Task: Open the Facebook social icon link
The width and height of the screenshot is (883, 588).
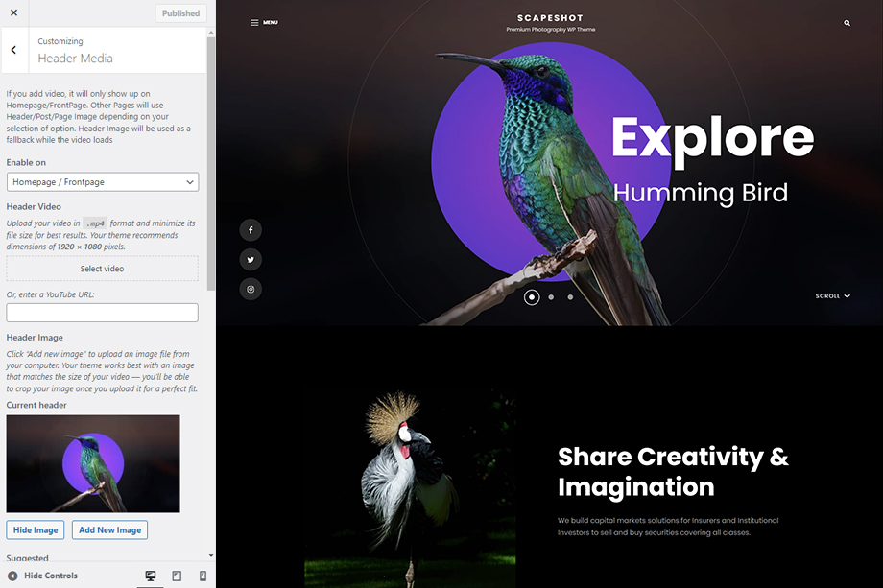Action: point(251,230)
